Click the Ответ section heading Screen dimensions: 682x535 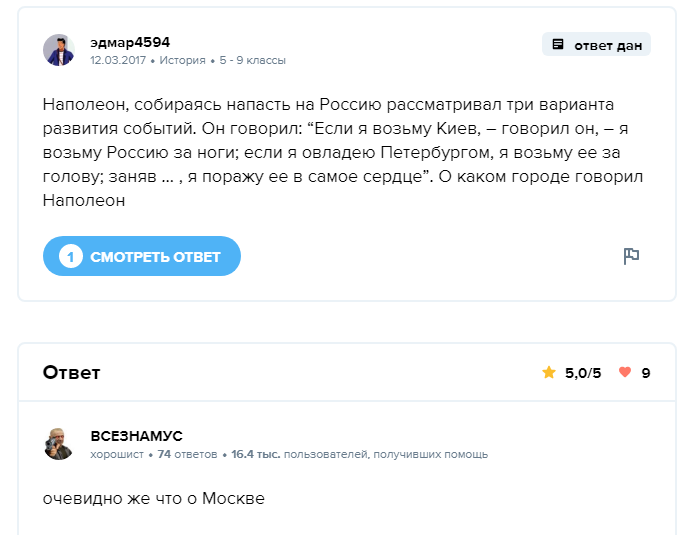point(72,373)
